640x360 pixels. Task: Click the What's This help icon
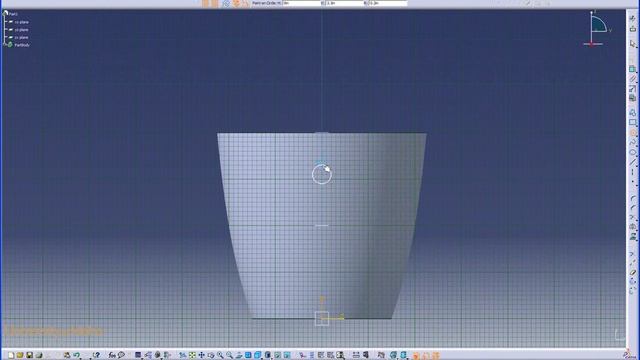coord(97,355)
